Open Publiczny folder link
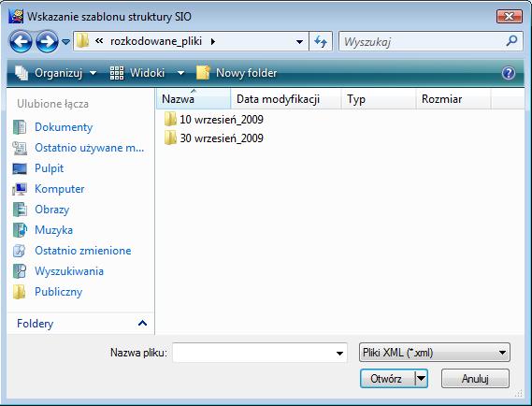 coord(58,292)
